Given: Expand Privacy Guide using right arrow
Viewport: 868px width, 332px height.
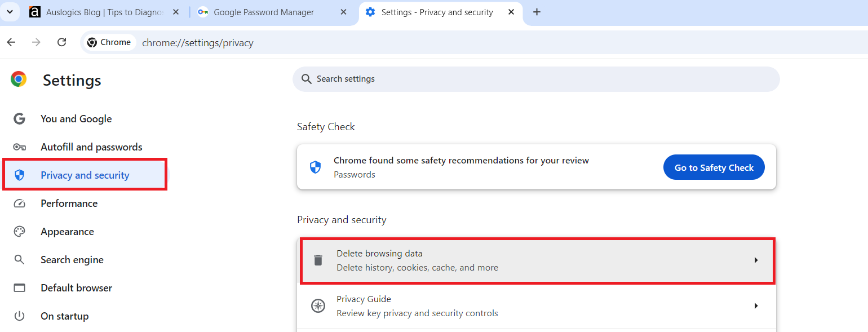Looking at the screenshot, I should [x=756, y=306].
